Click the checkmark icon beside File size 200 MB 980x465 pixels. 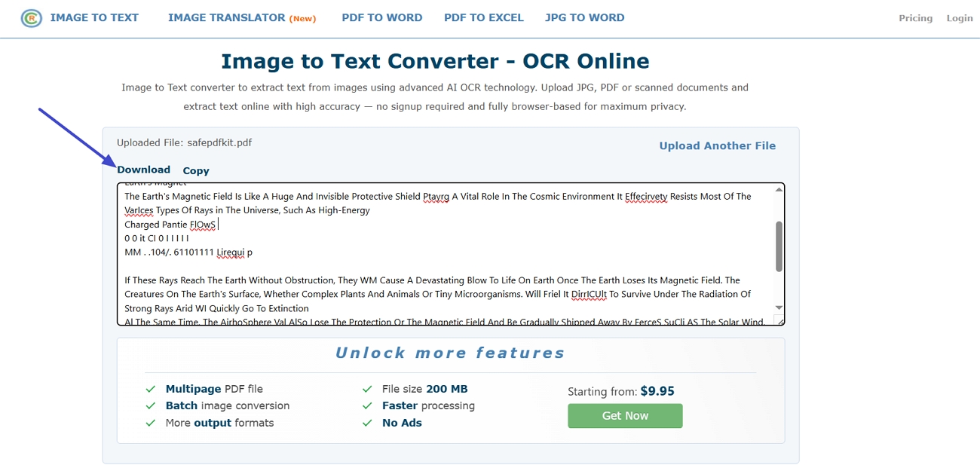click(x=367, y=389)
